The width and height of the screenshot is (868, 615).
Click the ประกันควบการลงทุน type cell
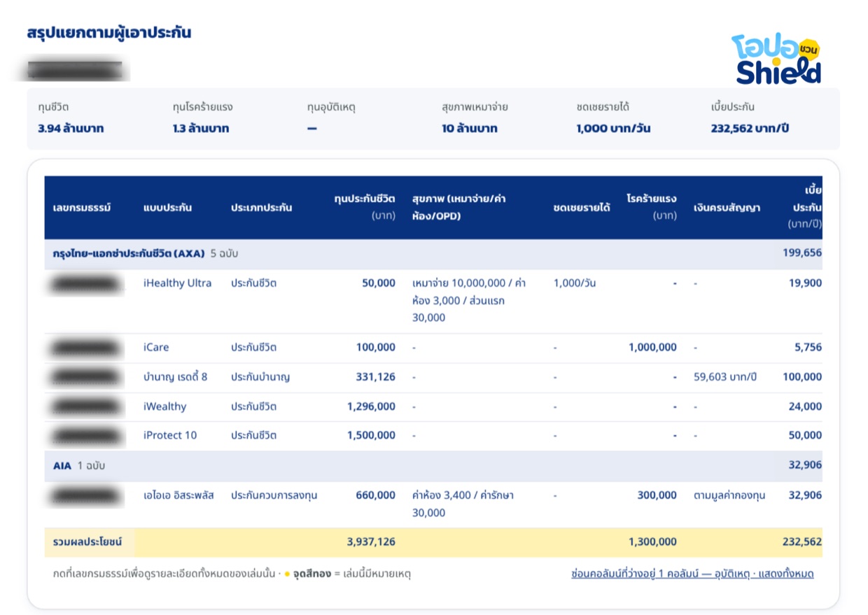(x=274, y=495)
